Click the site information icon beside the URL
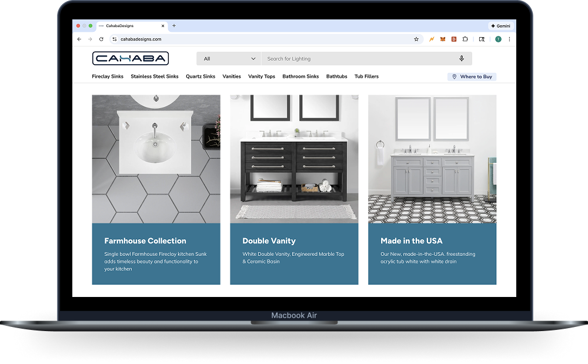Viewport: 588px width, 364px height. pyautogui.click(x=115, y=39)
